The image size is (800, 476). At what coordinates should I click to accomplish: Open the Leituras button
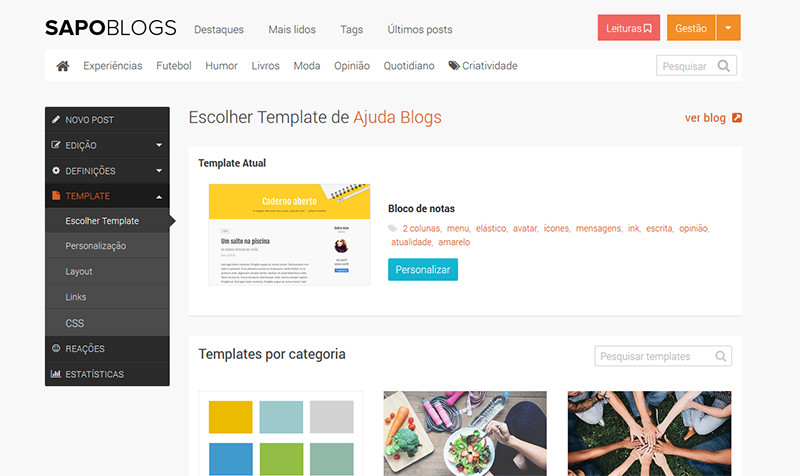[x=629, y=28]
